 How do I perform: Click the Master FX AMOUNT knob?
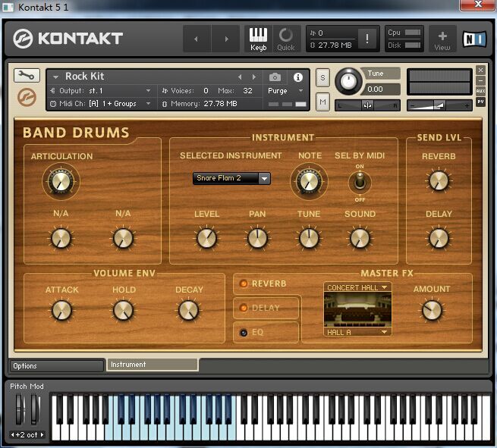(x=432, y=310)
